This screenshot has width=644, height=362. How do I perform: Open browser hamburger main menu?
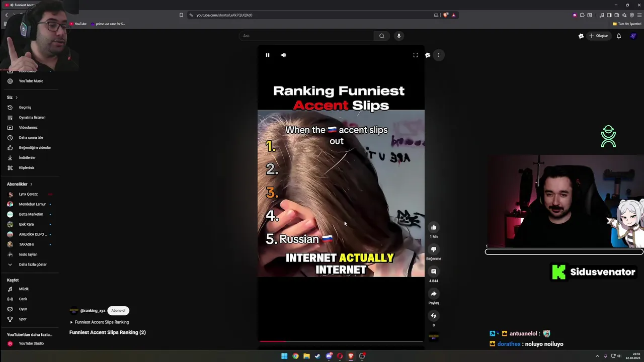pyautogui.click(x=639, y=15)
